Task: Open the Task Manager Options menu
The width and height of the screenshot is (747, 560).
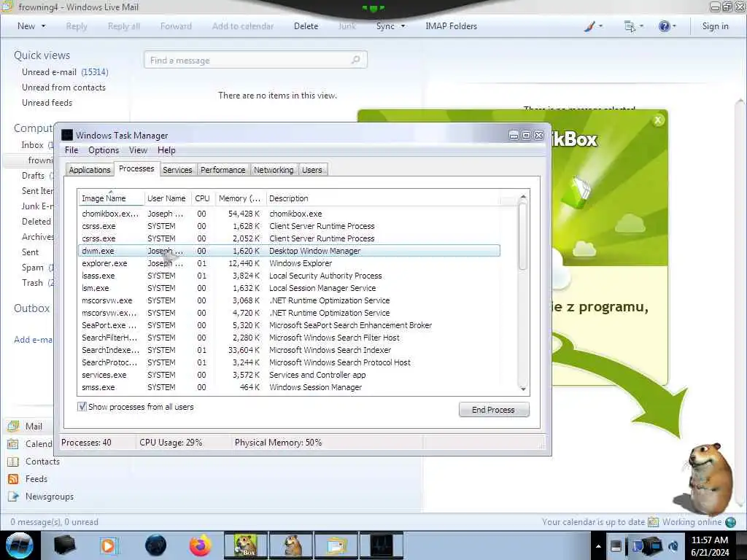Action: pyautogui.click(x=104, y=150)
